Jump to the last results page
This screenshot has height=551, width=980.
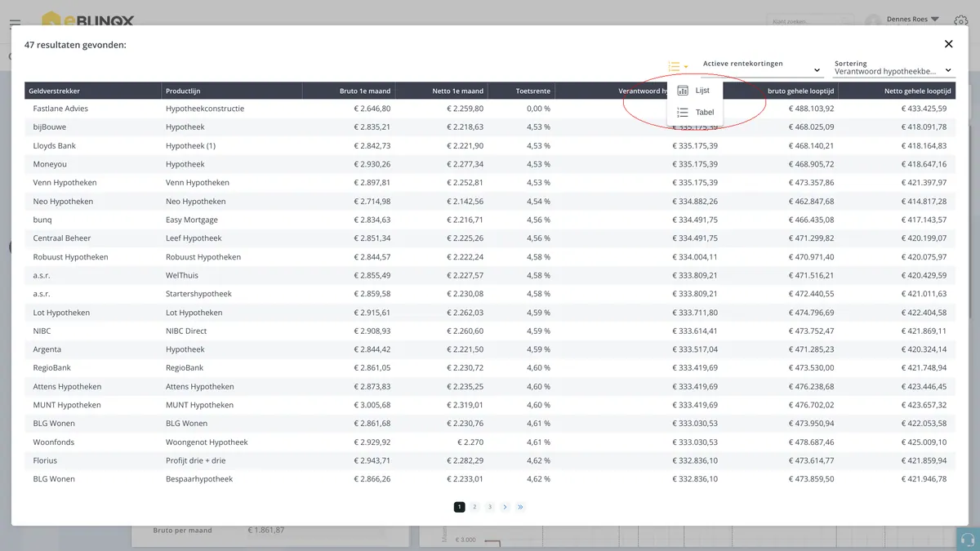(520, 507)
